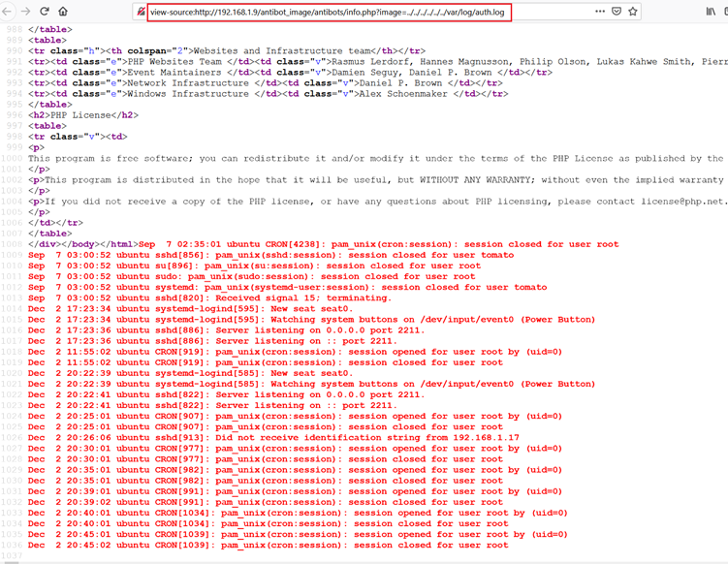This screenshot has height=564, width=728.
Task: Open the Home page icon
Action: point(63,12)
